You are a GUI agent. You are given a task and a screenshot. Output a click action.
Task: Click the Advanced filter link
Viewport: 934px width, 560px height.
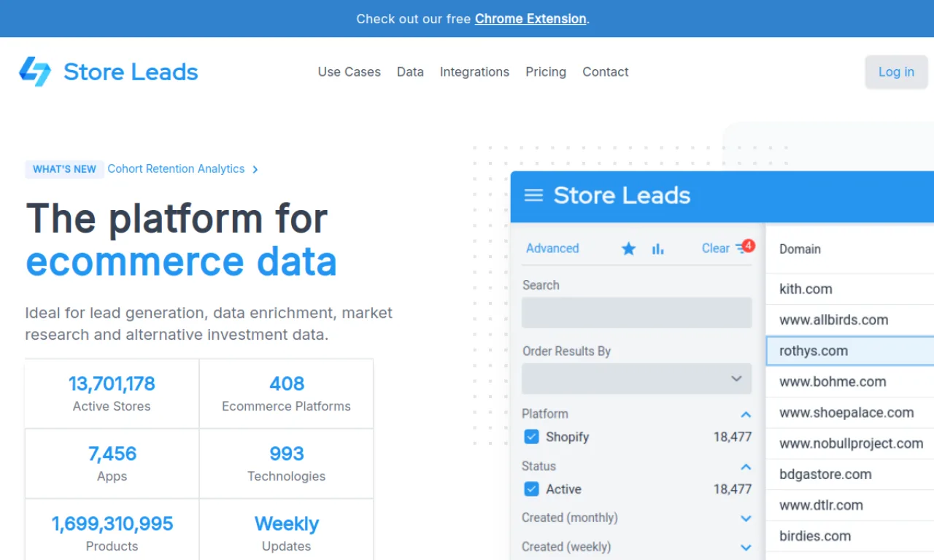[x=552, y=249]
